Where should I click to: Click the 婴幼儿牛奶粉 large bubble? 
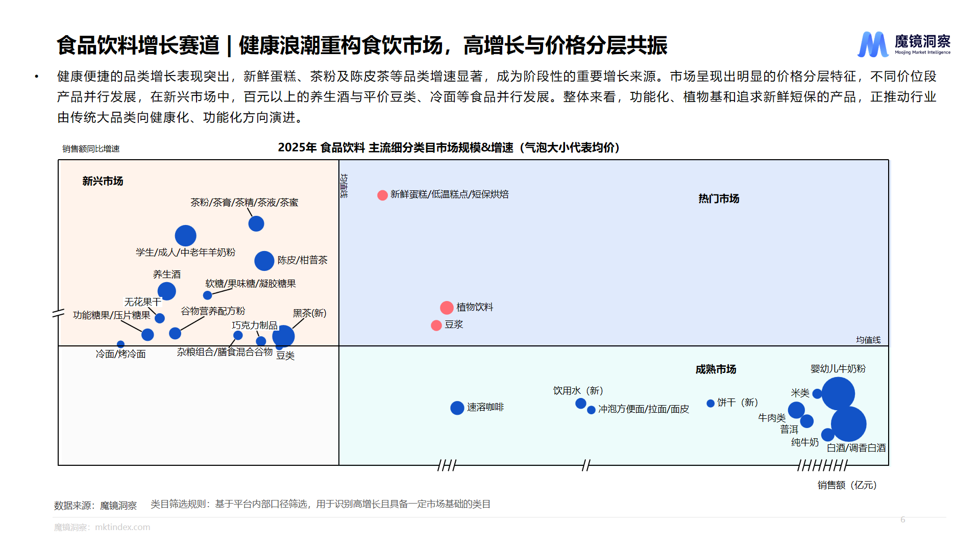coord(838,393)
